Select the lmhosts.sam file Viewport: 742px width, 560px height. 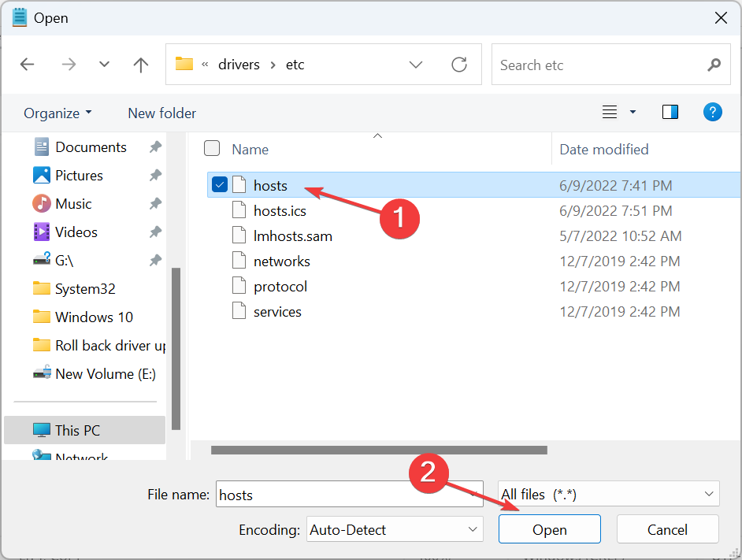pyautogui.click(x=292, y=235)
